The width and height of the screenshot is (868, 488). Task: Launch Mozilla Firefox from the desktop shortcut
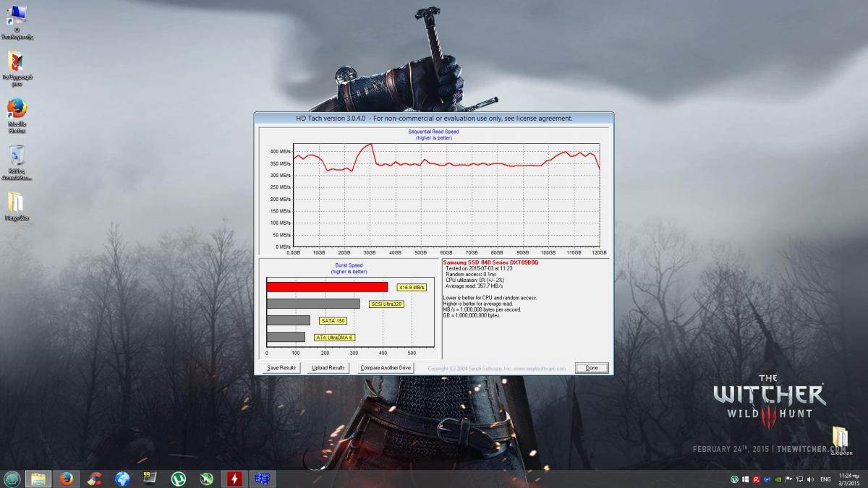(17, 116)
